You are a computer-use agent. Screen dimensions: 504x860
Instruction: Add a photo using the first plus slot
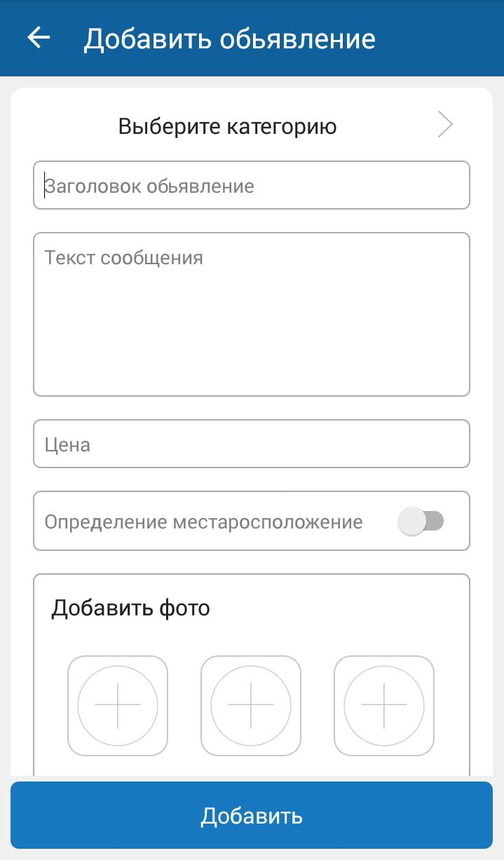[x=118, y=704]
